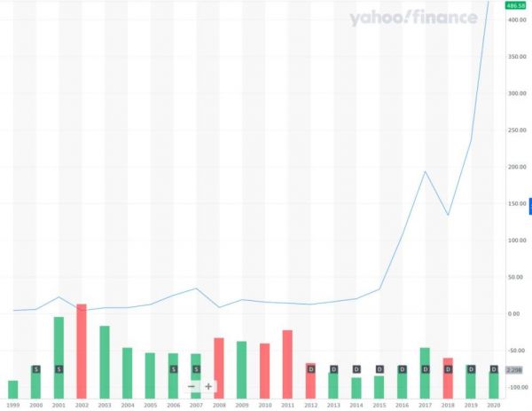Click the green 486.58 current price label
The width and height of the screenshot is (532, 411).
click(x=514, y=5)
